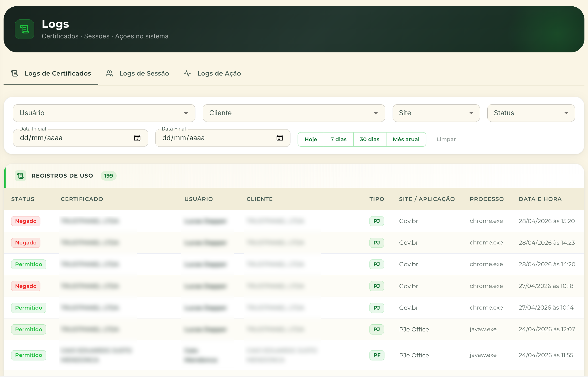Open the calendar picker for Data Final

click(x=280, y=138)
